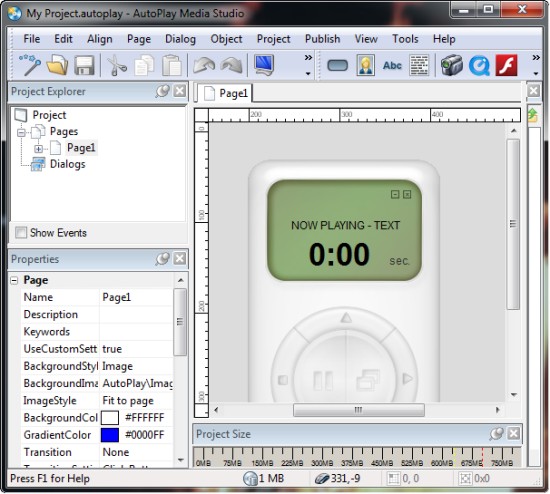The image size is (550, 494).
Task: Pin the Project Size panel
Action: (497, 434)
